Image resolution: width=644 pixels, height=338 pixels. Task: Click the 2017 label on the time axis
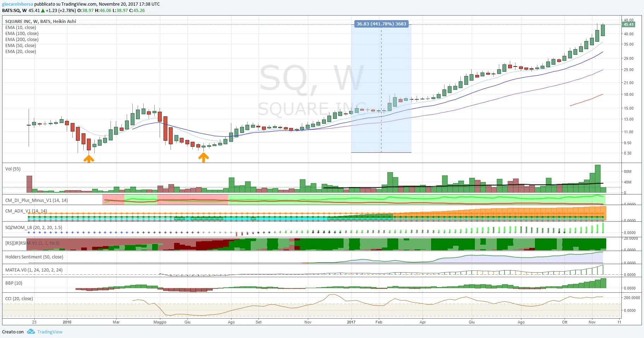(x=351, y=322)
